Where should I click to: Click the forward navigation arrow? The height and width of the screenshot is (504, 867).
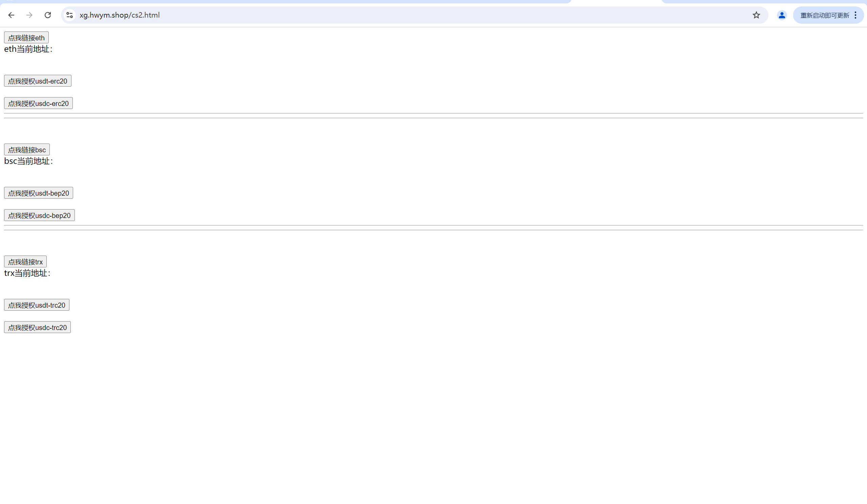[29, 15]
